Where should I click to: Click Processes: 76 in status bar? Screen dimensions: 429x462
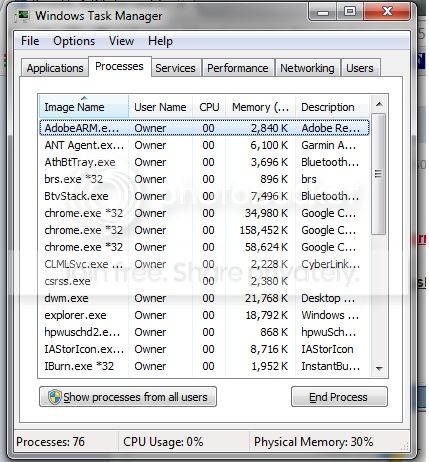point(50,442)
